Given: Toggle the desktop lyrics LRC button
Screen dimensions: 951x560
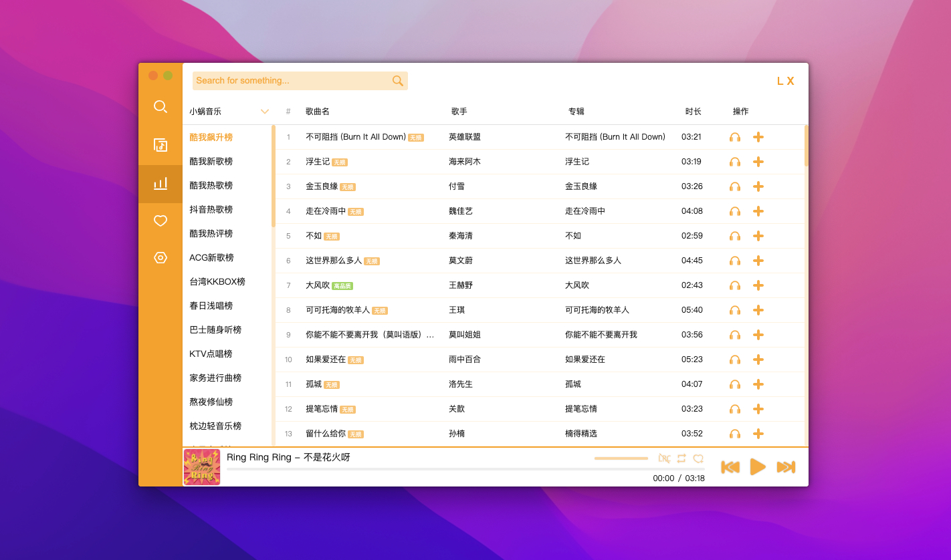Looking at the screenshot, I should 664,458.
